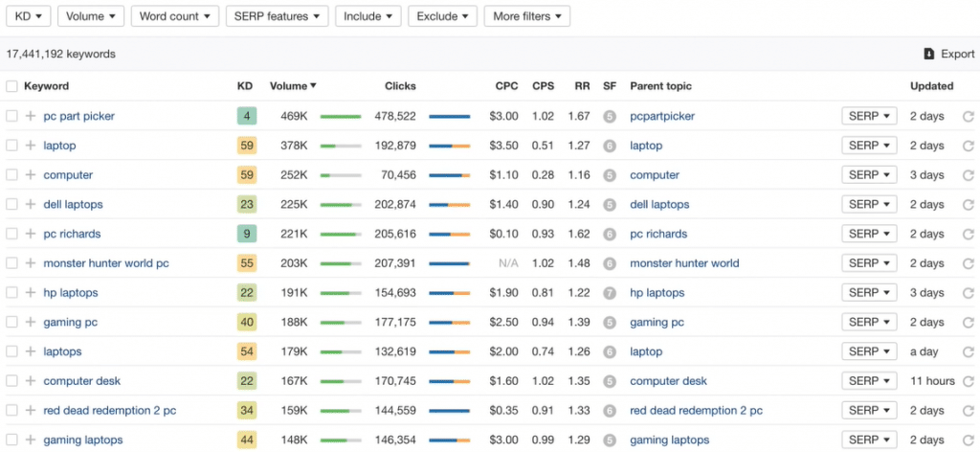Refresh the 'gaming laptops' row data
Viewport: 980px width, 452px height.
[x=969, y=440]
